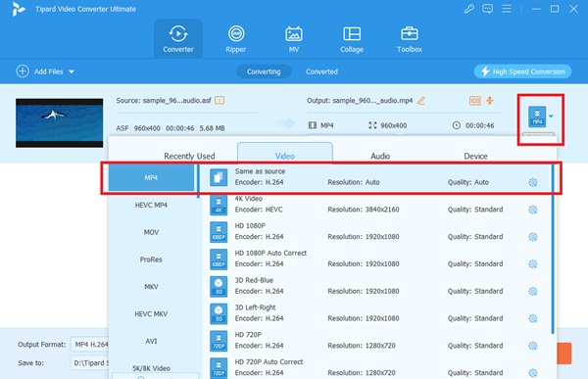588x379 pixels.
Task: Select the 4K Video preset
Action: point(375,205)
